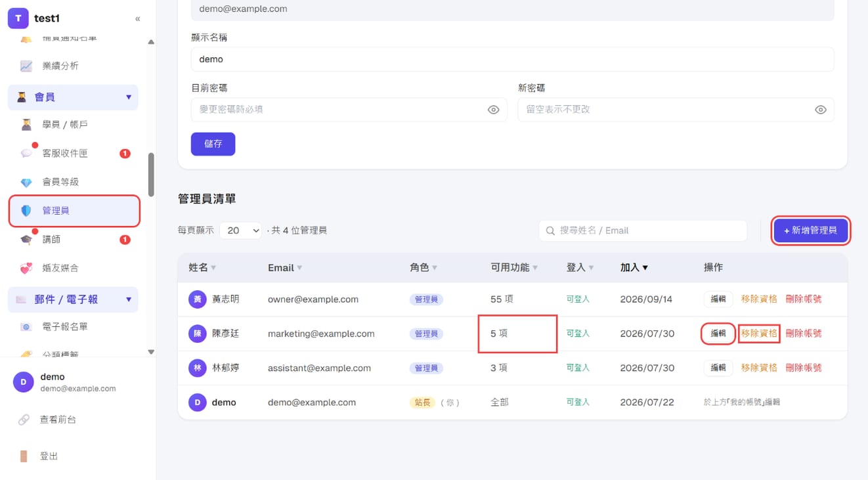The width and height of the screenshot is (868, 480).
Task: Click the 搜尋姓名 / Email search field
Action: 643,230
